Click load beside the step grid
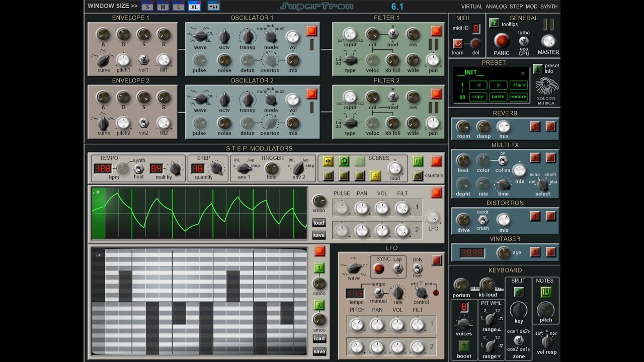644x362 pixels. click(x=319, y=338)
